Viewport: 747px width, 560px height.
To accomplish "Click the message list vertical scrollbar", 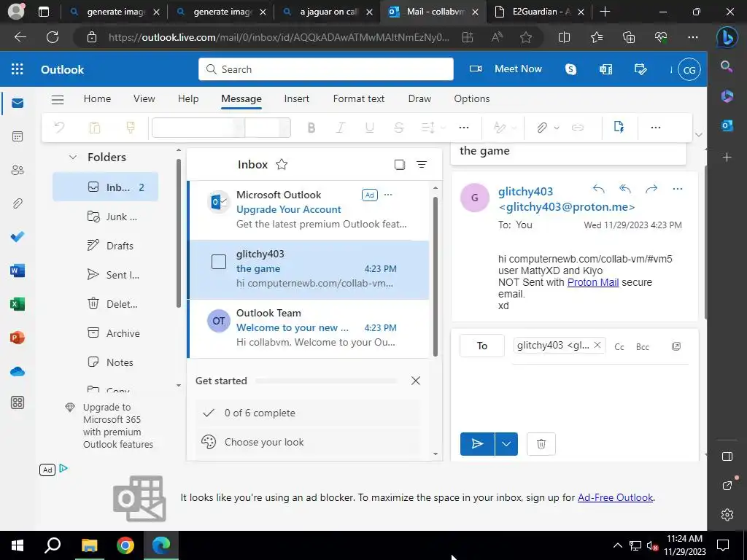I will pos(436,276).
